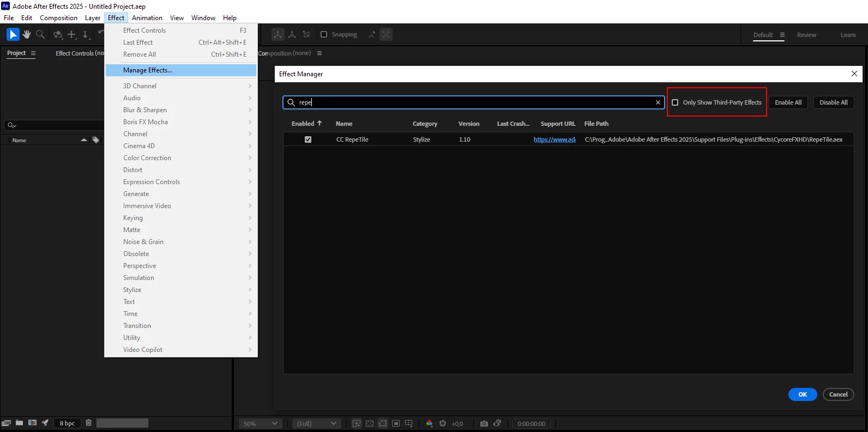Screen dimensions: 868x432
Task: Open the Project panel hamburger menu
Action: coord(33,53)
